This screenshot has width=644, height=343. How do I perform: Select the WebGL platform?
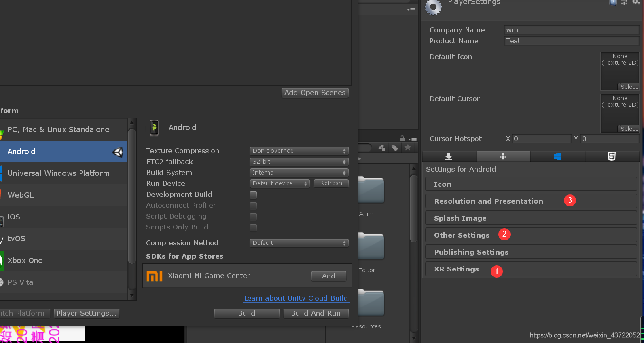64,195
